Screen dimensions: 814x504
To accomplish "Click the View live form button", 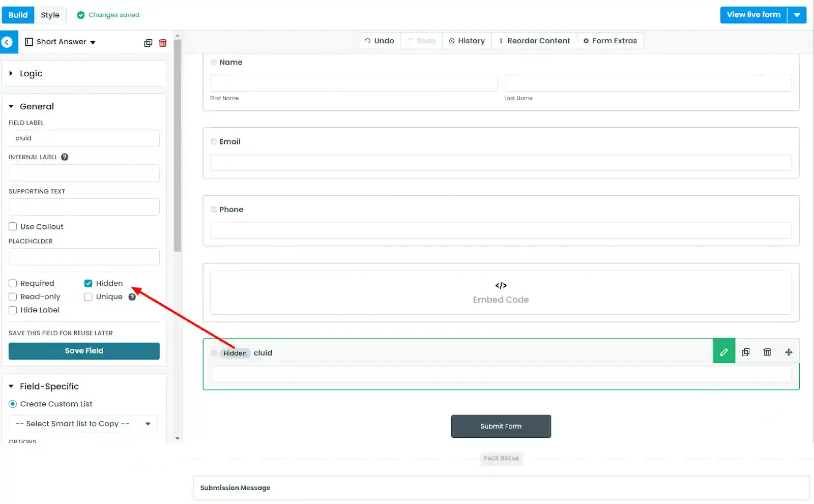I will click(x=753, y=15).
